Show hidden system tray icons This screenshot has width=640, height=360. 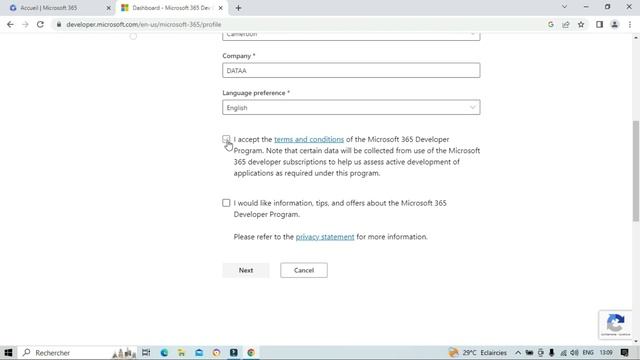point(518,353)
